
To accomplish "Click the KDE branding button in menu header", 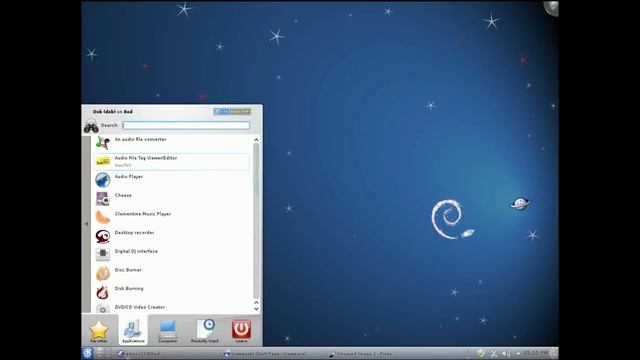I will (x=232, y=111).
